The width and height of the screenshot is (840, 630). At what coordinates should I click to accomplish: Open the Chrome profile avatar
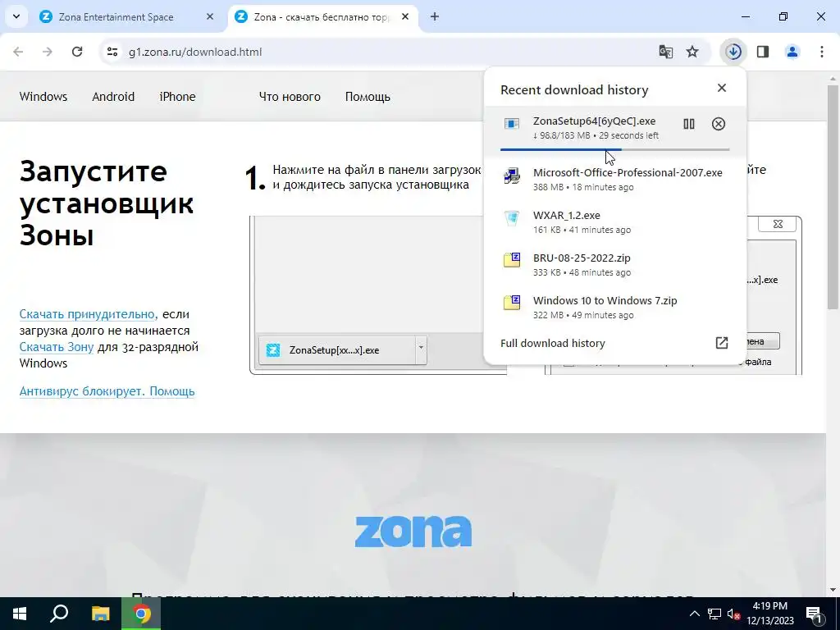coord(792,52)
